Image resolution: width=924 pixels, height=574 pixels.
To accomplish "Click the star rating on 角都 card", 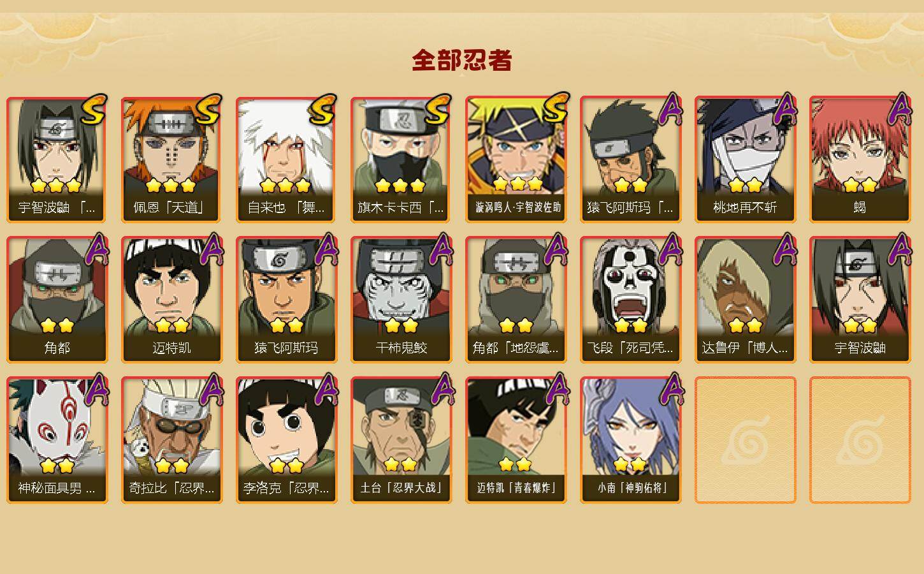I will 57,326.
